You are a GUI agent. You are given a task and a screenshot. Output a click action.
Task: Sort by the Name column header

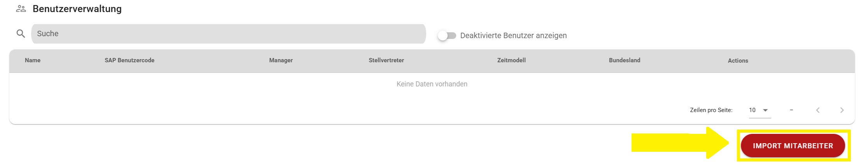[33, 60]
